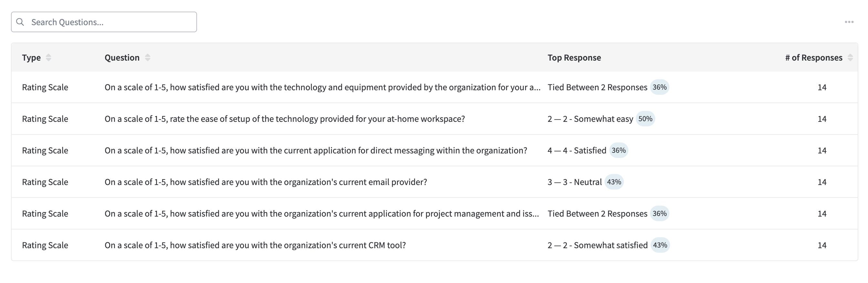This screenshot has height=283, width=868.
Task: Select the direct messaging application question
Action: [x=316, y=151]
